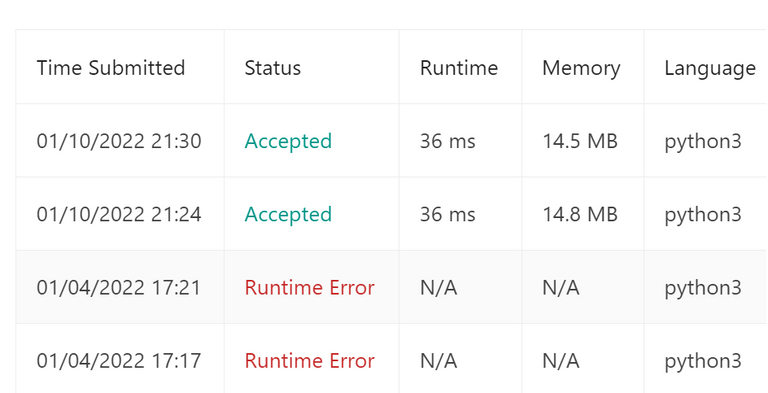Click the Language column header

pos(710,69)
